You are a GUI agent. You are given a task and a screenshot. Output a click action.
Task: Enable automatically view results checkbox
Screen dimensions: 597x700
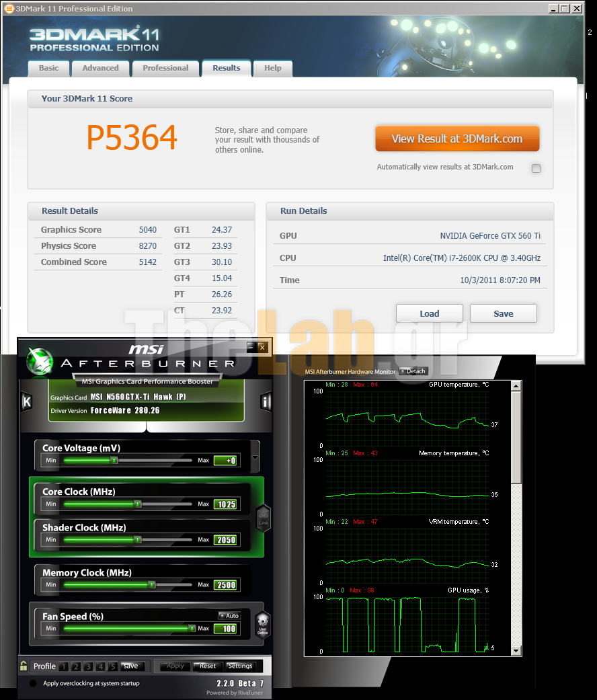coord(536,168)
